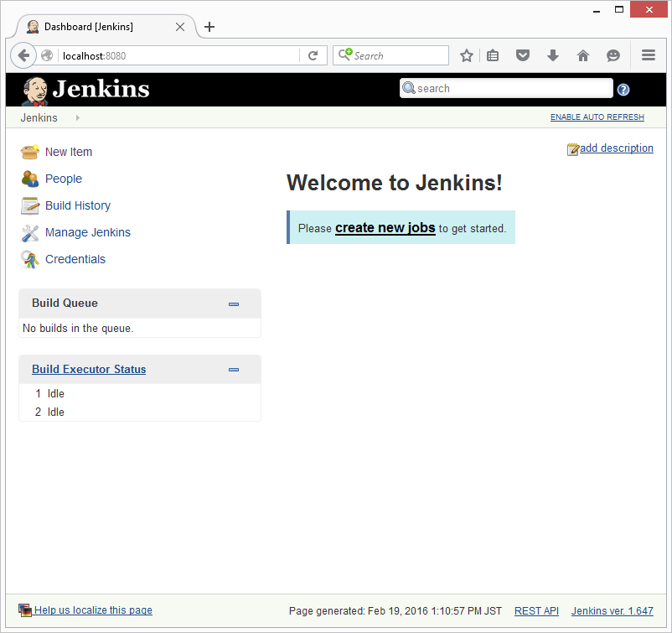Click the Build History notepad icon
Screen dimensions: 672x633
tap(29, 206)
